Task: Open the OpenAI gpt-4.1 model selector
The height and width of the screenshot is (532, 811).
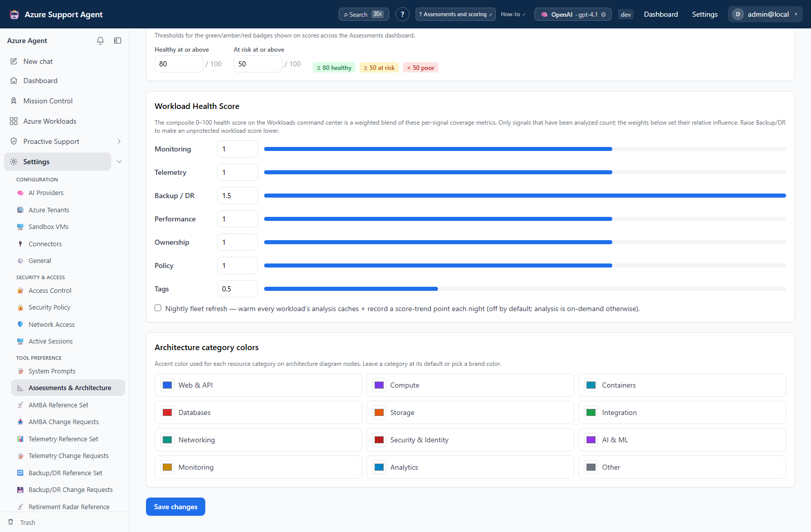Action: (x=573, y=14)
